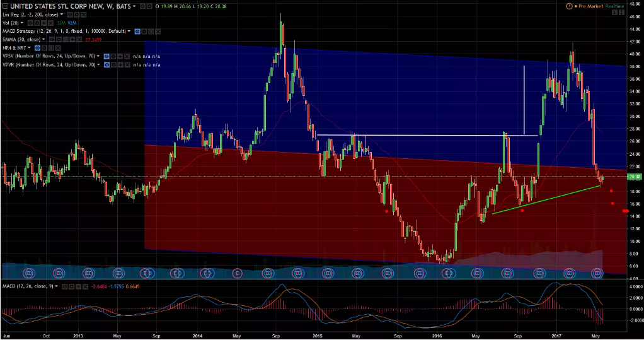Click the earnings marker near 2014 label

coord(207,273)
